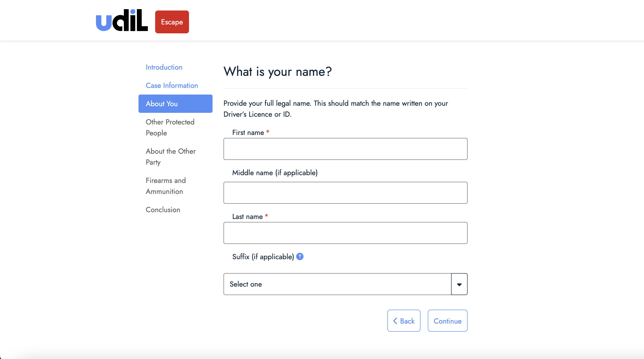Open Firearms and Ammunition section
This screenshot has height=359, width=644.
point(165,186)
